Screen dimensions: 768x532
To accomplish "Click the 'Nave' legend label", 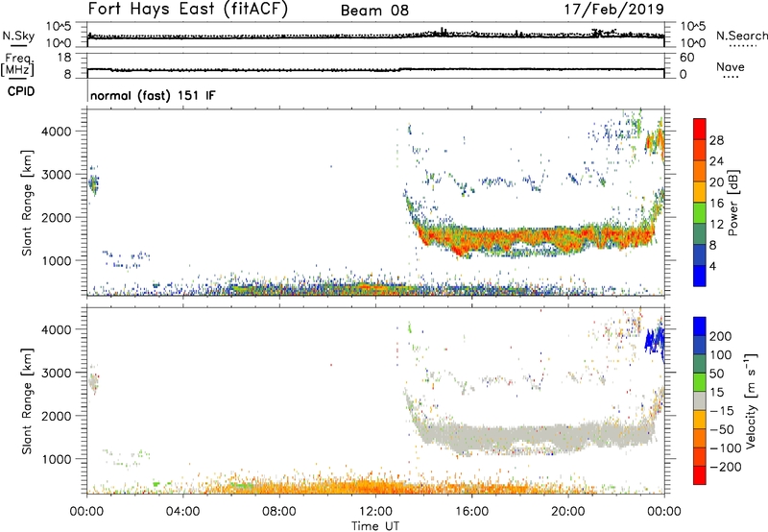I will point(731,66).
